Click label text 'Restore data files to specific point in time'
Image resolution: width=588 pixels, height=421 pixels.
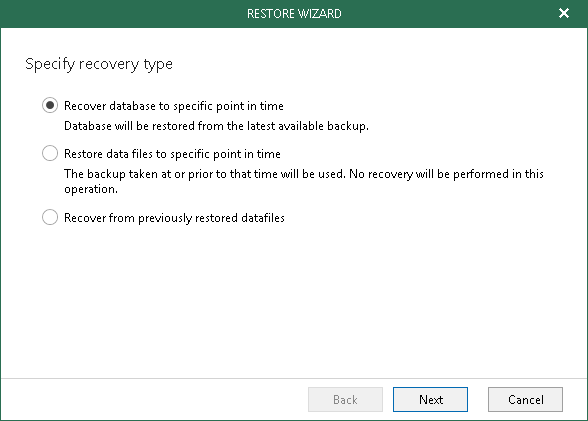click(172, 154)
